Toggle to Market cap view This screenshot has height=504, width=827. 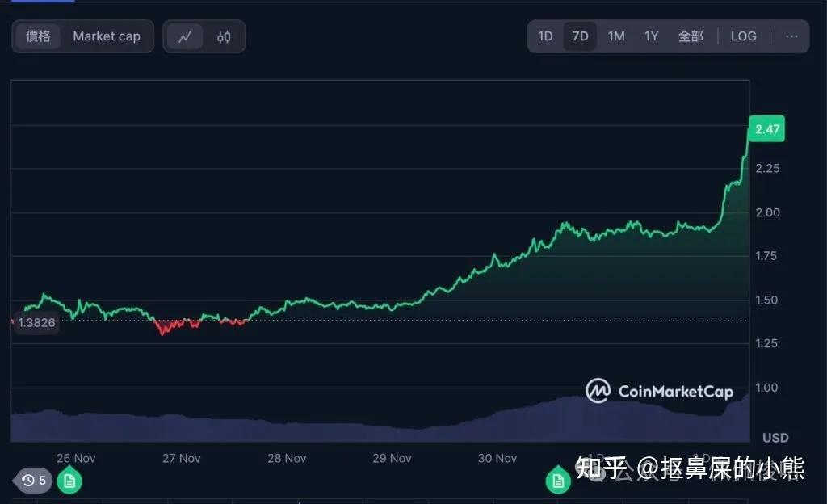coord(107,36)
